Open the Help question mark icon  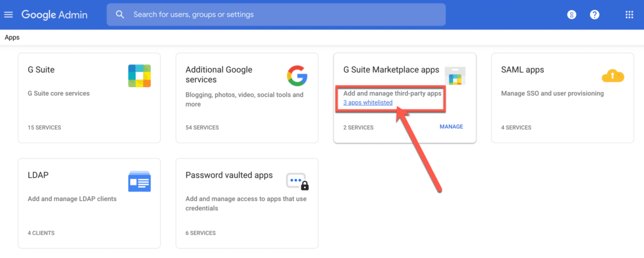(x=595, y=14)
